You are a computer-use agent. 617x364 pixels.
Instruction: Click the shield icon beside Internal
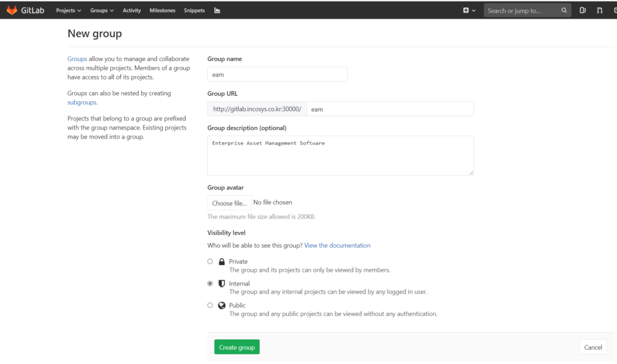tap(222, 283)
